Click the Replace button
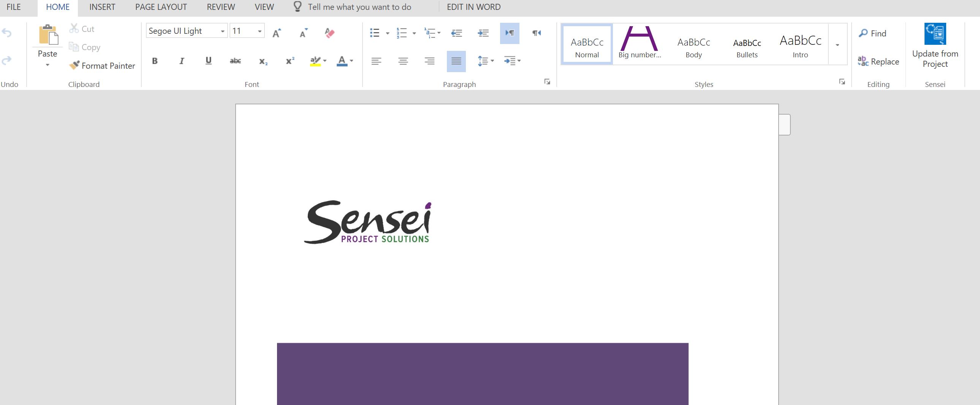 pos(879,61)
